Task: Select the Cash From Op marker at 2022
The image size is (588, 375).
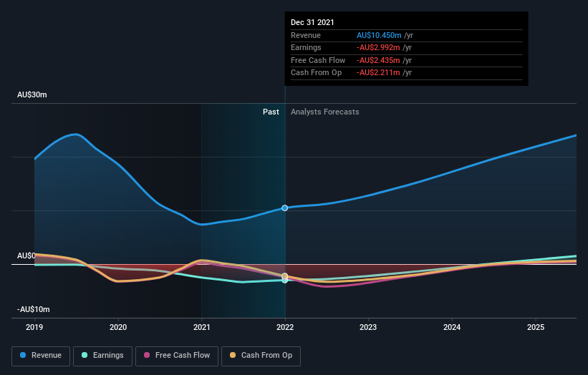Action: pos(285,276)
